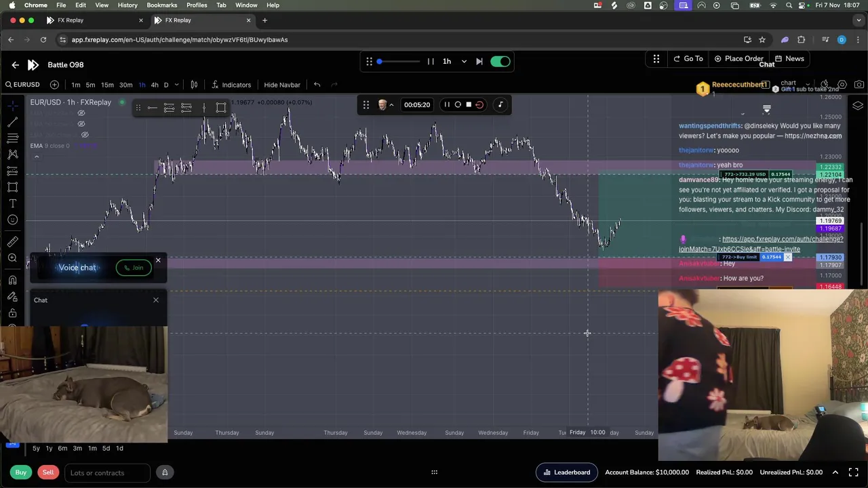Open the candlestick chart type selector
The image size is (868, 488).
[194, 85]
